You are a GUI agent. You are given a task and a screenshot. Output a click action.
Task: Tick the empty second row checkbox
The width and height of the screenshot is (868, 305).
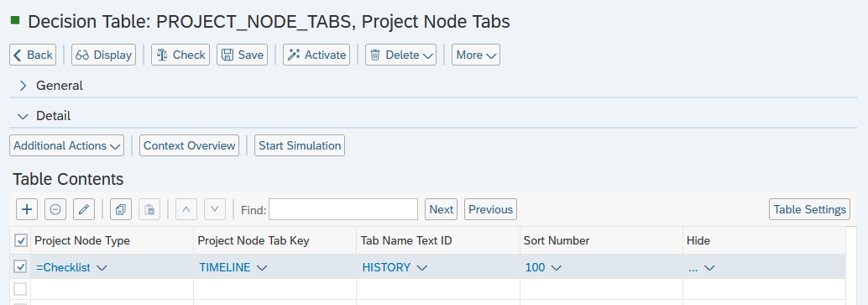point(20,289)
